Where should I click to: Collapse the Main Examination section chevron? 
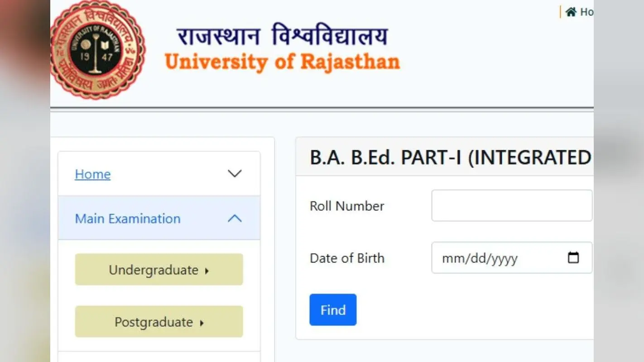(x=235, y=219)
